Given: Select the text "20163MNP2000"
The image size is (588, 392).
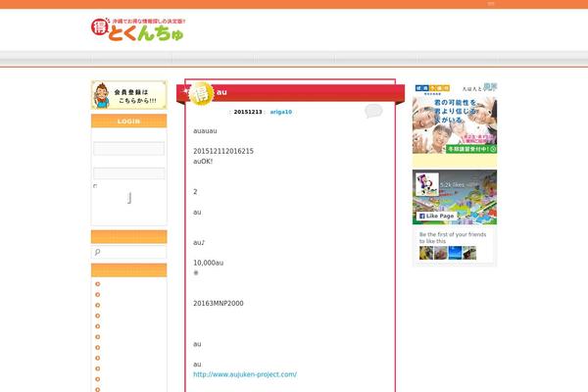Looking at the screenshot, I should point(219,304).
